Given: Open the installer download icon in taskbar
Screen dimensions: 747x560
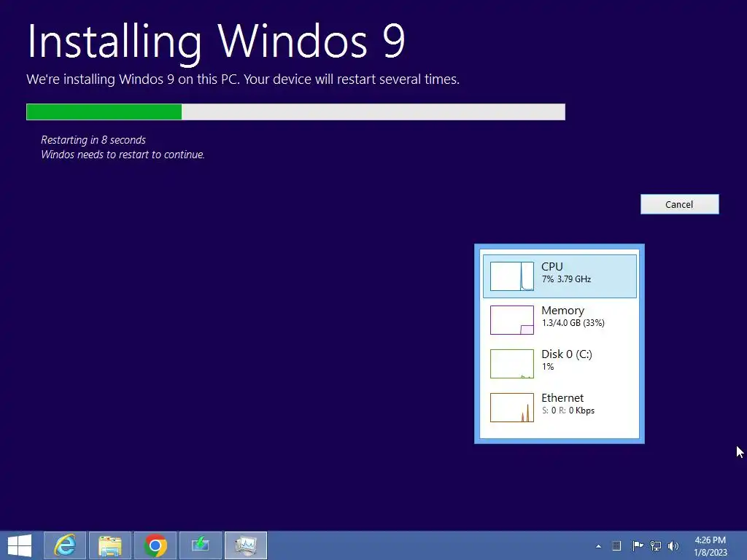Looking at the screenshot, I should (201, 545).
